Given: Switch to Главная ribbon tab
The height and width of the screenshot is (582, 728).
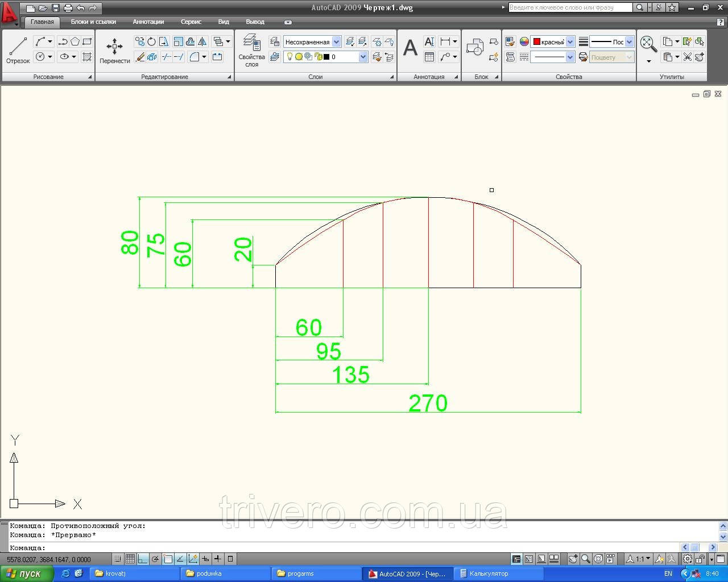Looking at the screenshot, I should 42,22.
